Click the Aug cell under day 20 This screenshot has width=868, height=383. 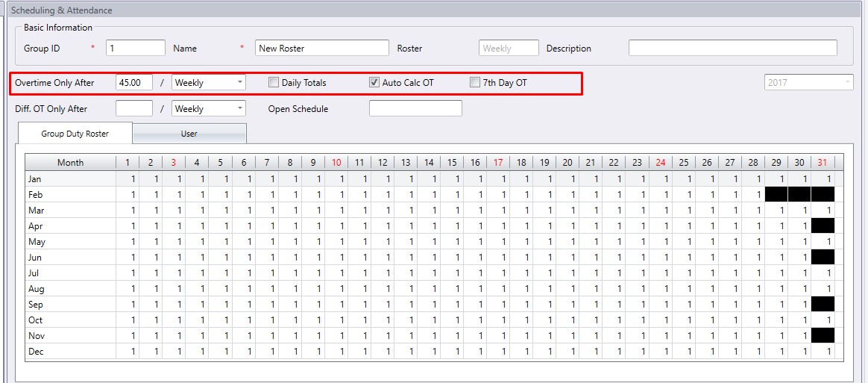click(x=567, y=289)
